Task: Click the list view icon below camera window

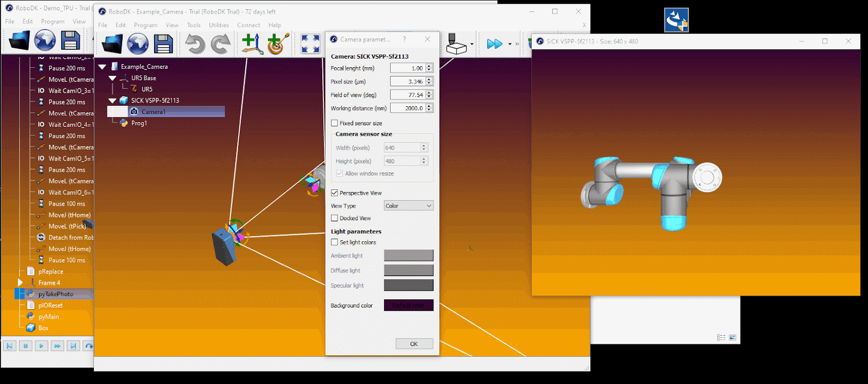Action: click(721, 337)
